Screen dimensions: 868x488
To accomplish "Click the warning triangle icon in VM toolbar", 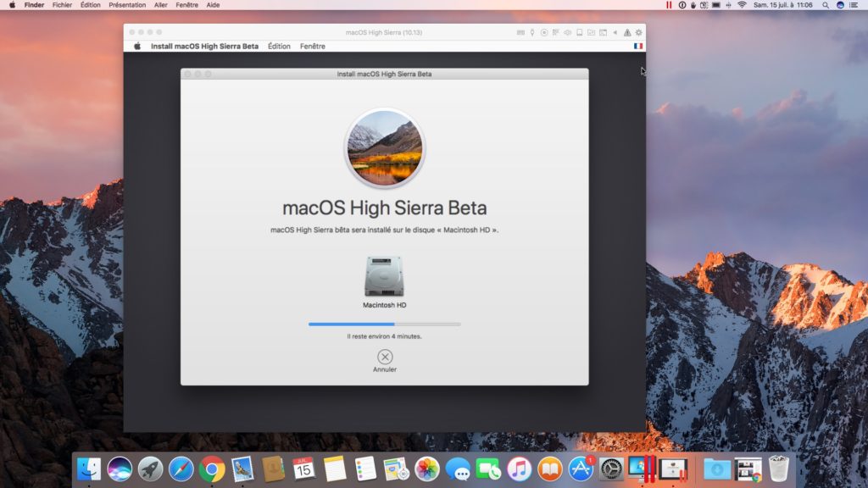I will coord(627,33).
